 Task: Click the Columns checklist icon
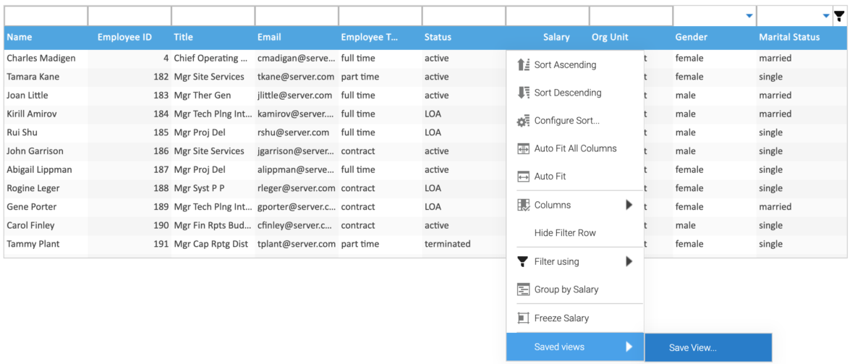(524, 205)
